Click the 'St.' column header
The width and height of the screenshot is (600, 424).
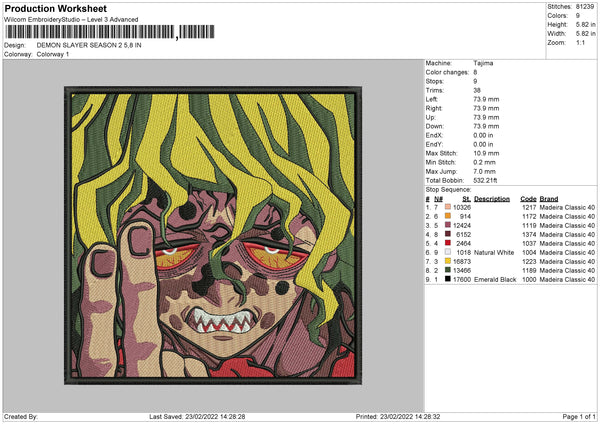(466, 199)
